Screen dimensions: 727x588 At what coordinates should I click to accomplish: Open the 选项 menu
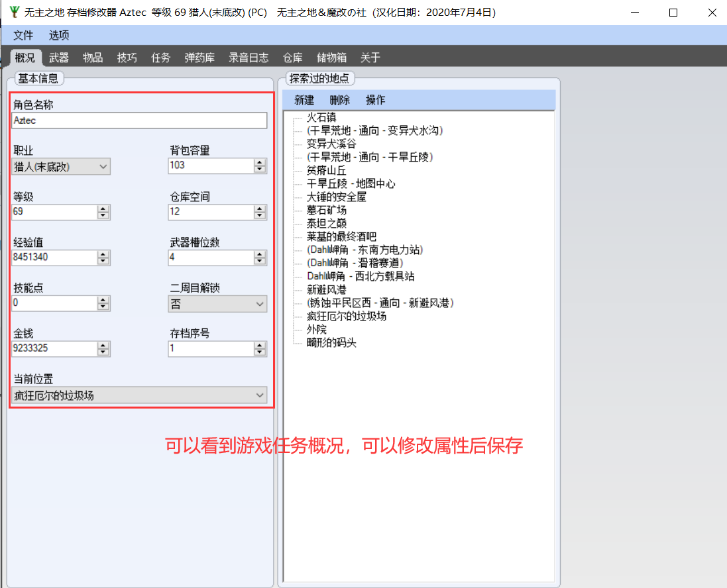coord(59,35)
